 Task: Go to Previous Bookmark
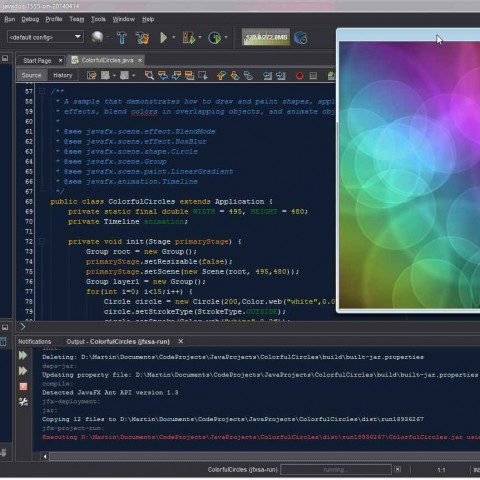click(x=221, y=75)
